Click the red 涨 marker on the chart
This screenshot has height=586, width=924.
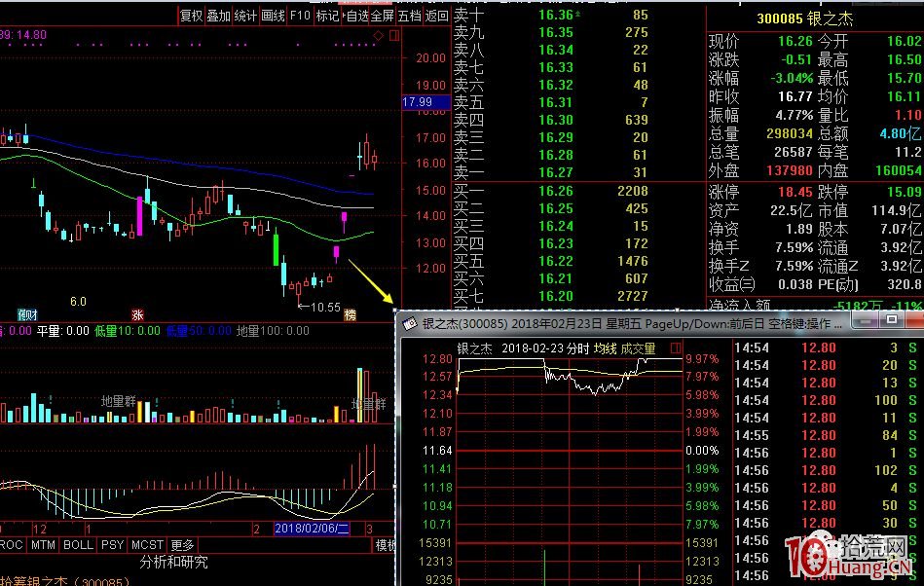137,315
